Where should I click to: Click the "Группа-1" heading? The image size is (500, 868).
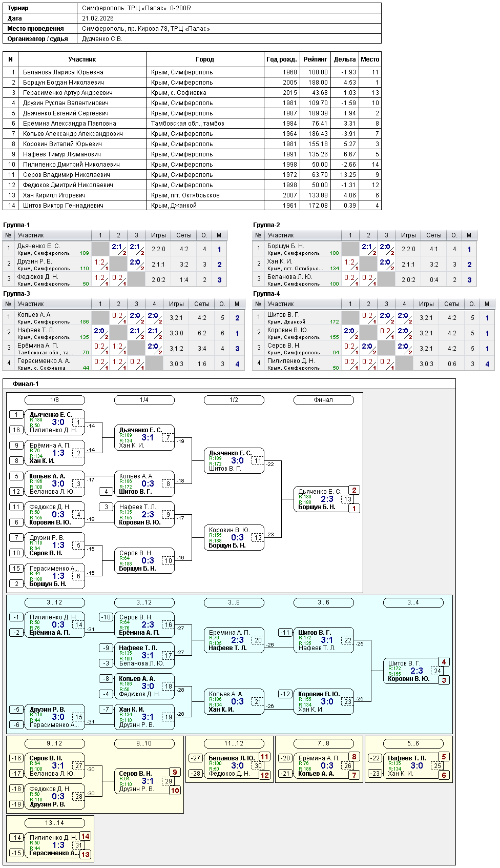coord(16,225)
